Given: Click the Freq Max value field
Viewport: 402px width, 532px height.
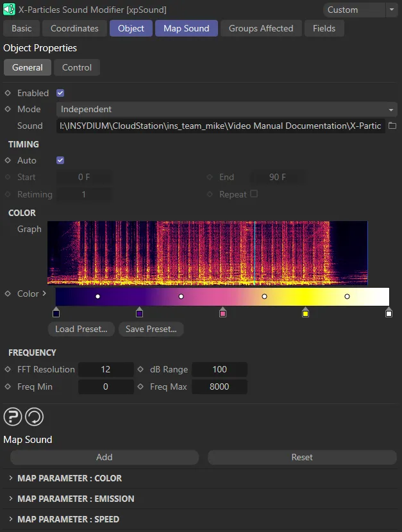Looking at the screenshot, I should pos(219,387).
